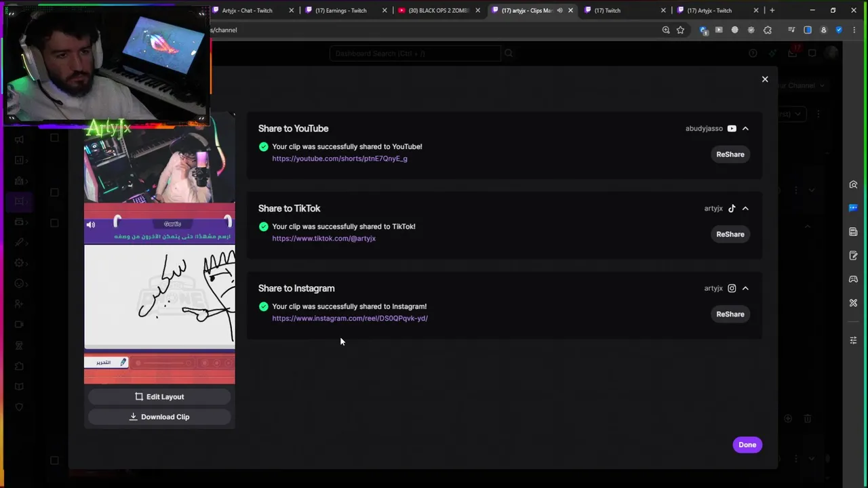Open the blue chat bubble sidebar icon
This screenshot has width=868, height=488.
(853, 208)
